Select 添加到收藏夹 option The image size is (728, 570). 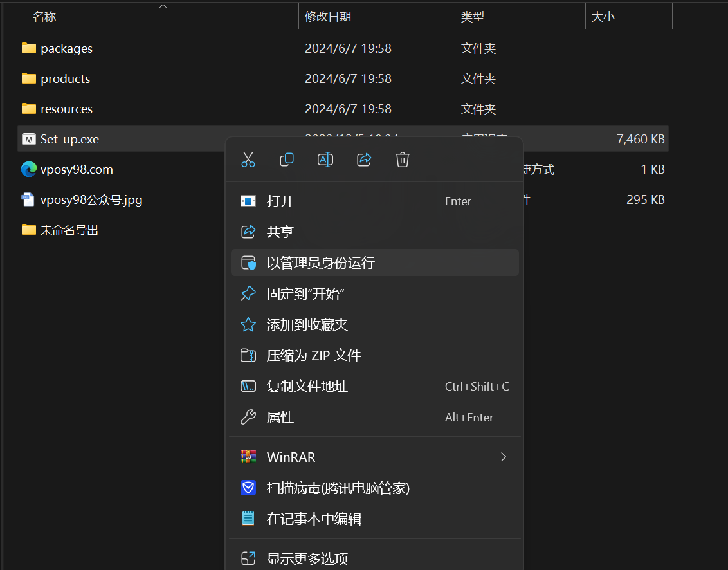click(x=307, y=325)
